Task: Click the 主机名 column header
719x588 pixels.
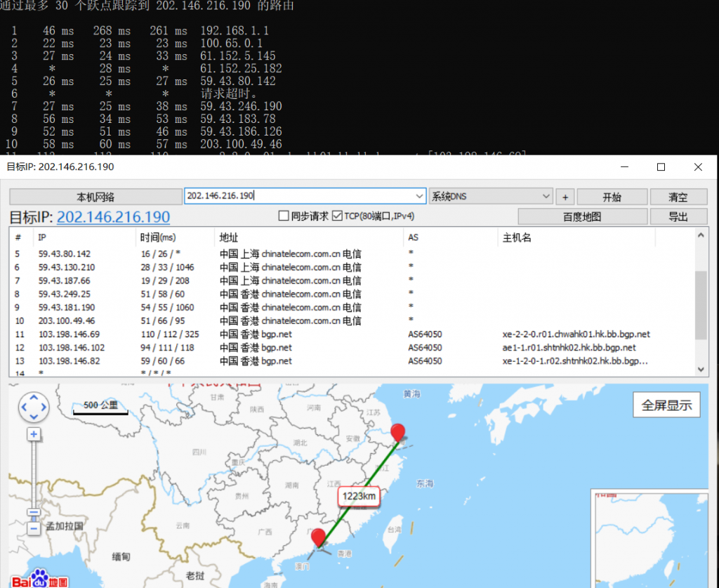Action: 517,237
